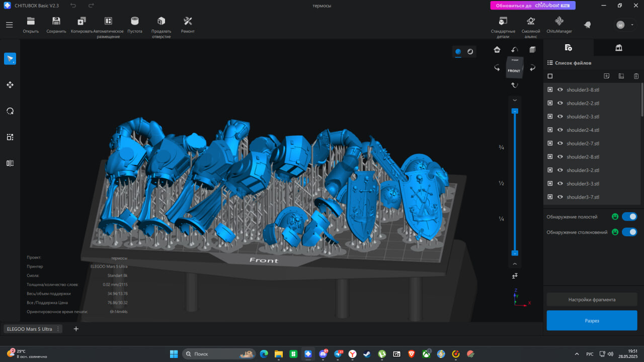
Task: Open ChituManager from the top toolbar
Action: click(559, 25)
